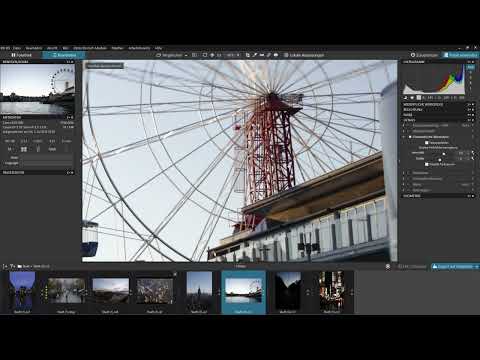Click the Copyright input field in metadata
480x360 pixels.
click(47, 163)
